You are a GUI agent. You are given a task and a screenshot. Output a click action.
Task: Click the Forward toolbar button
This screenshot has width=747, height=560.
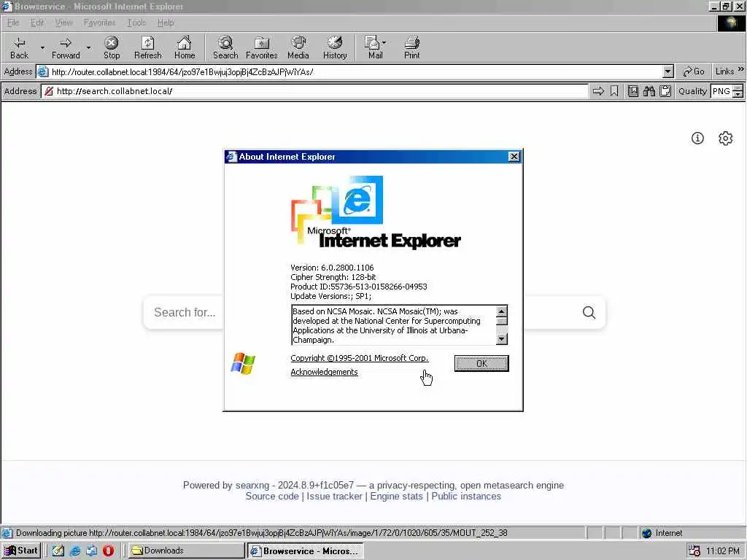pos(66,47)
